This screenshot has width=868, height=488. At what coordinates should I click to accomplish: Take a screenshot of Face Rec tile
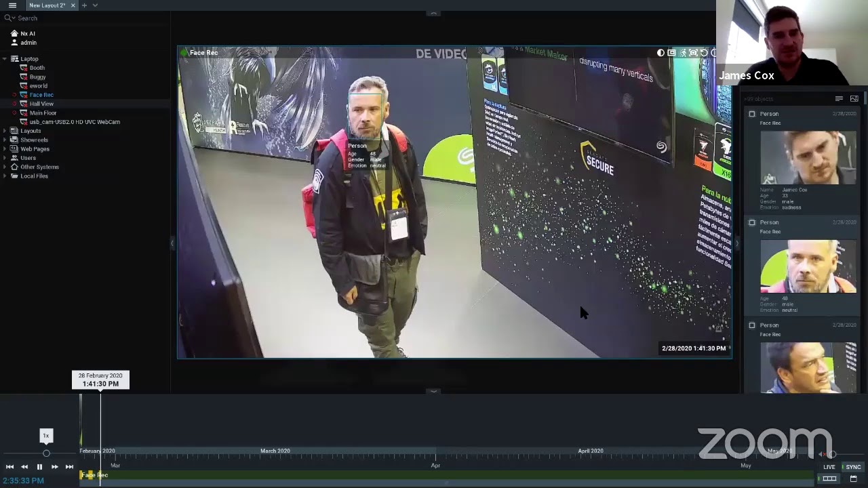pyautogui.click(x=693, y=53)
